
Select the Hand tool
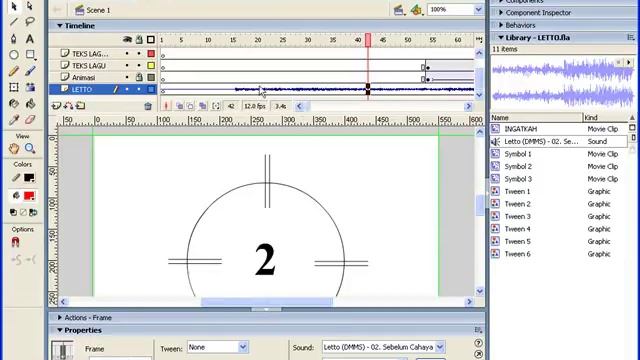(14, 148)
